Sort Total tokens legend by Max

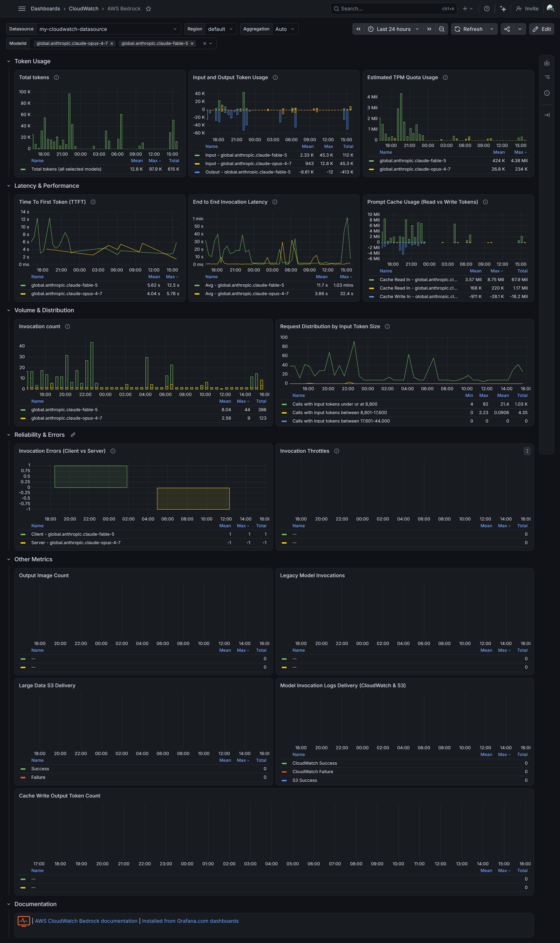[x=155, y=161]
